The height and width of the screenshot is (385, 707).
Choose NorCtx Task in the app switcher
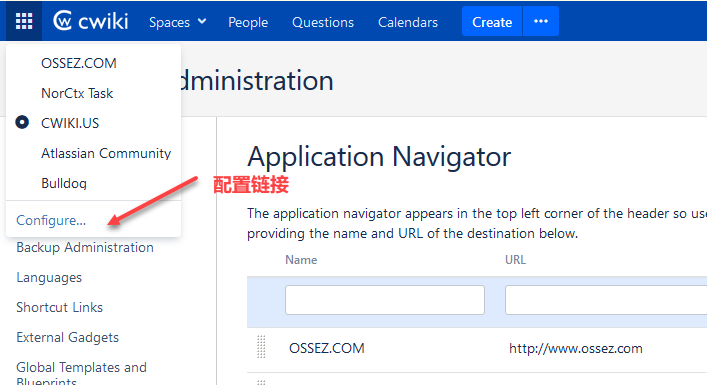click(77, 93)
